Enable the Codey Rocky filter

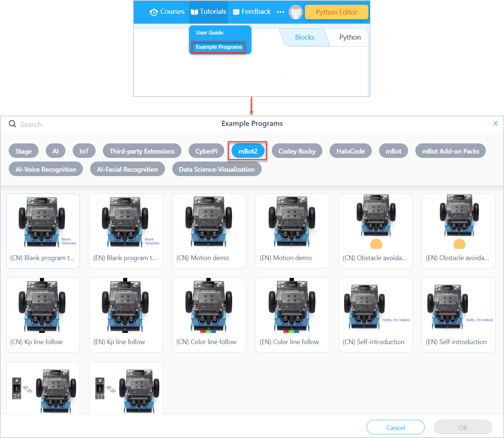click(297, 151)
